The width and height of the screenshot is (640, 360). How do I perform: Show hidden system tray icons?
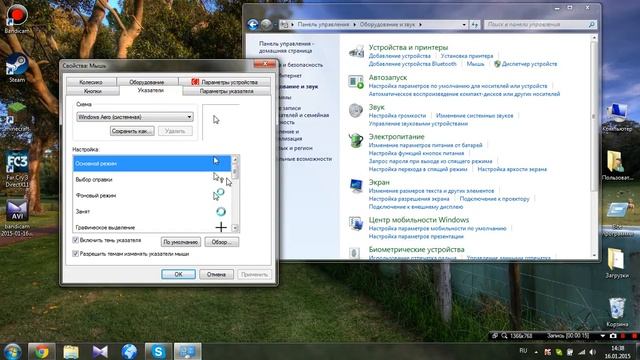click(536, 352)
